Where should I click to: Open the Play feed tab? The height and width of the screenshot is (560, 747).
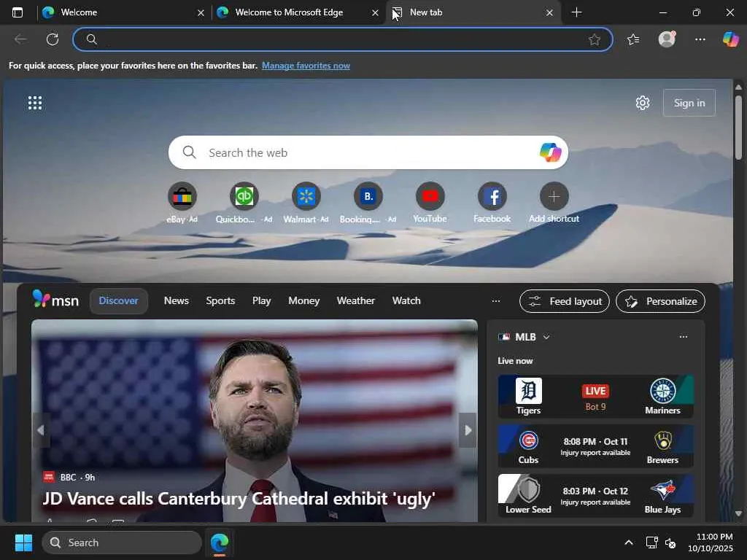(262, 301)
